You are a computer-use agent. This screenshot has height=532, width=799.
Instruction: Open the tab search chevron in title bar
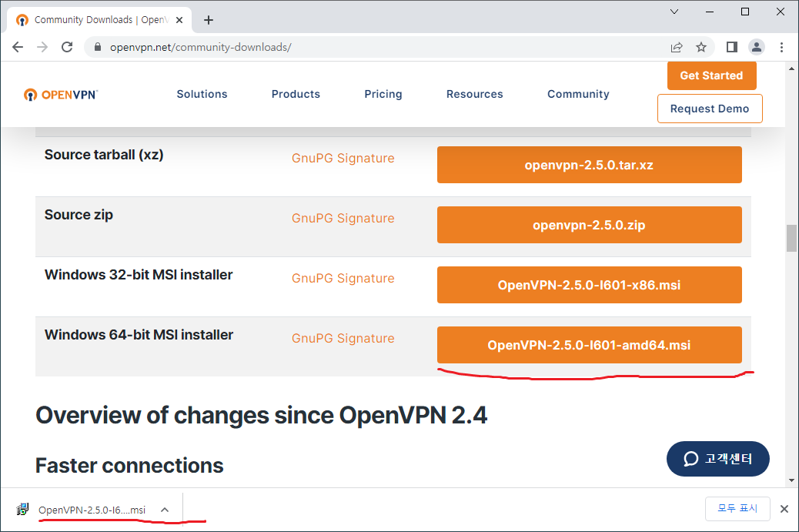point(674,12)
